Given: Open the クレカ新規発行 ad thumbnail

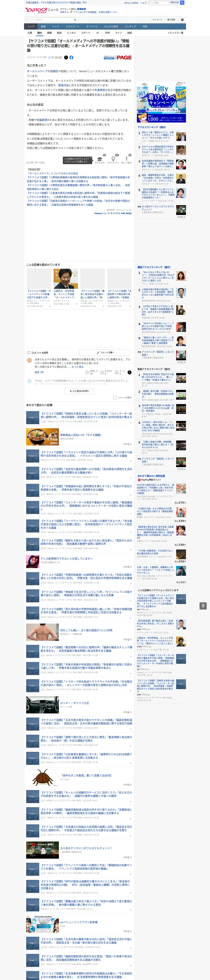Looking at the screenshot, I should (32, 561).
